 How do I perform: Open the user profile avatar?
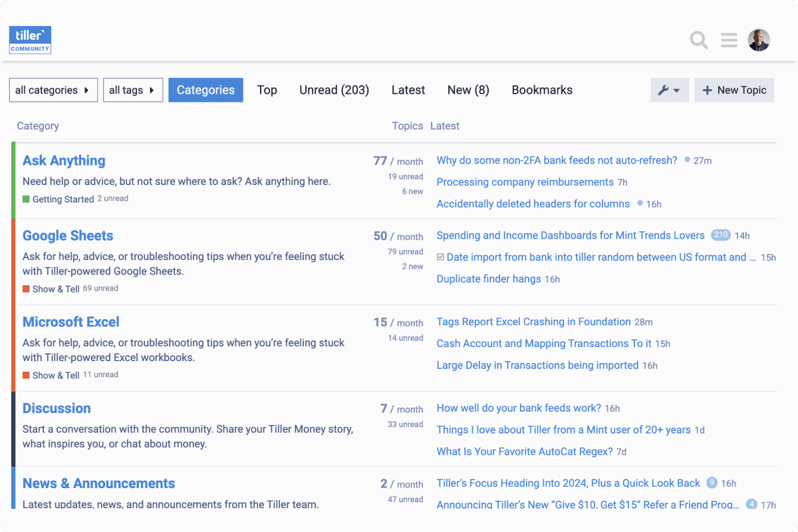tap(759, 40)
